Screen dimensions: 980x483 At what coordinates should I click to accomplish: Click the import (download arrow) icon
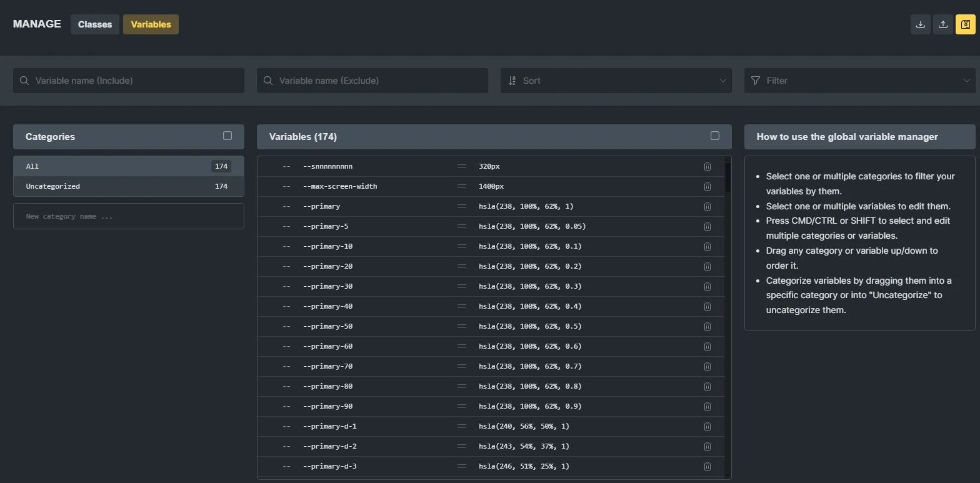point(920,24)
